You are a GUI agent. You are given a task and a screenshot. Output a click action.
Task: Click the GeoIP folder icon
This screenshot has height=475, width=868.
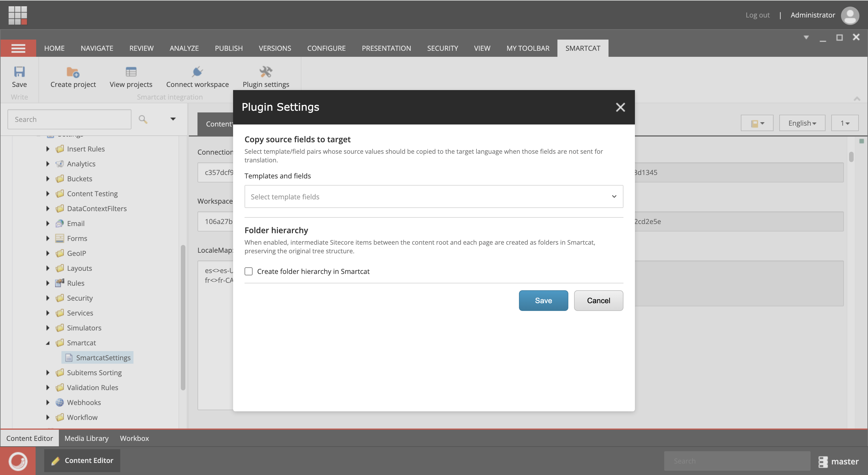point(60,253)
